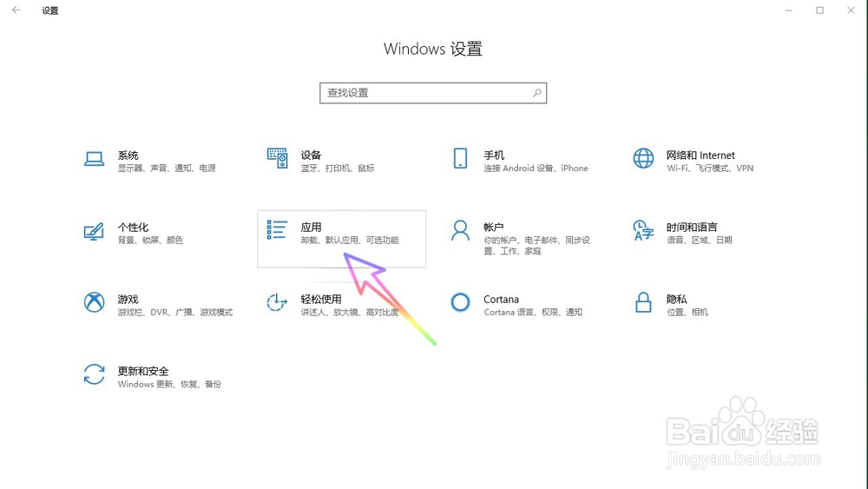
Task: Open the 更新和安全 sync arrows icon
Action: coord(94,374)
